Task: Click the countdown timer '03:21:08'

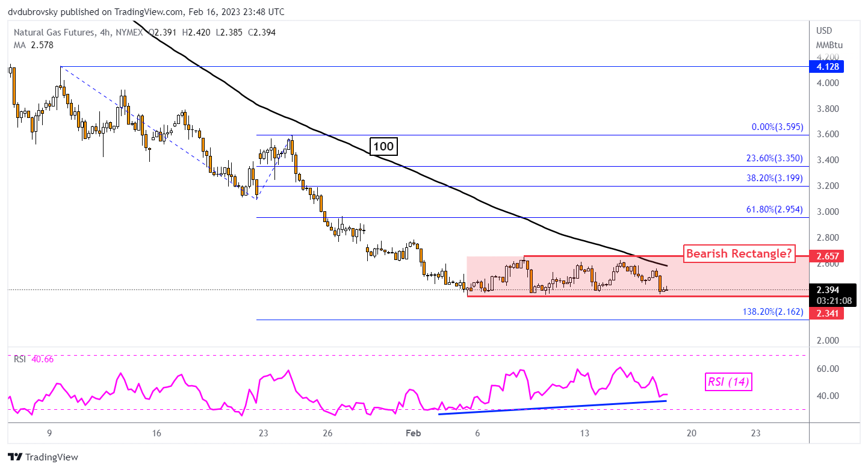Action: point(834,300)
